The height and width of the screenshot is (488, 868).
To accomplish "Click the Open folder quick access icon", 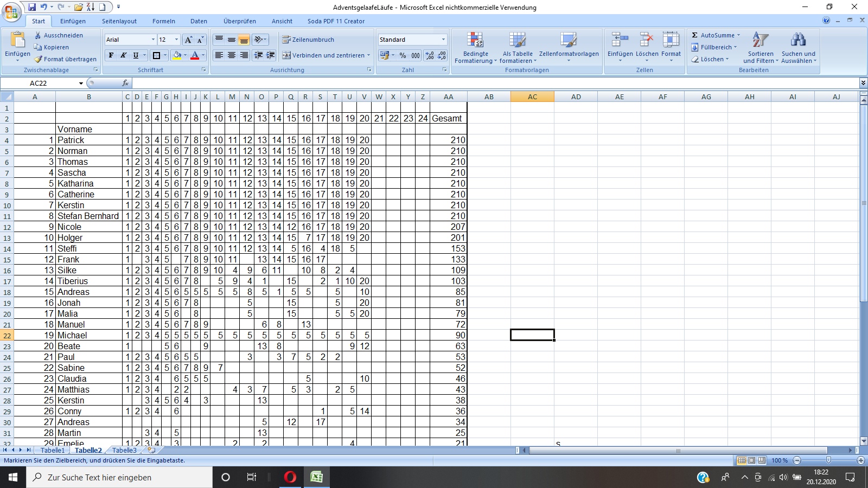I will tap(79, 7).
